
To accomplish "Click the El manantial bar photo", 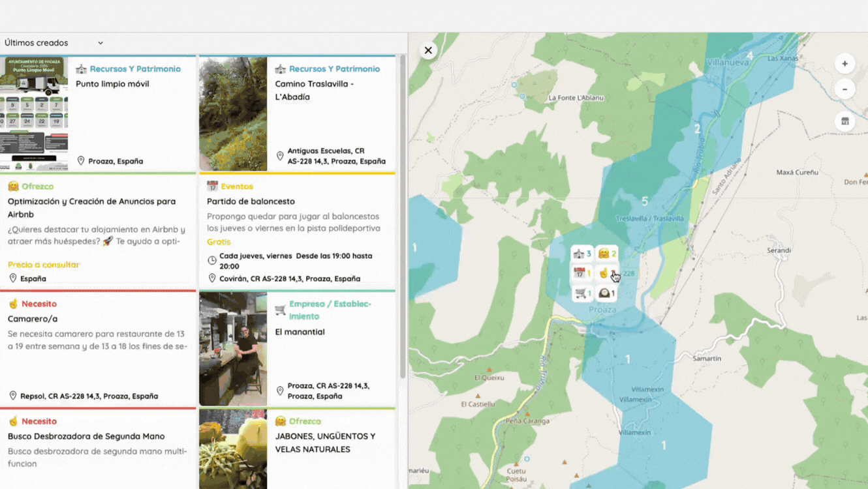I will (x=233, y=349).
